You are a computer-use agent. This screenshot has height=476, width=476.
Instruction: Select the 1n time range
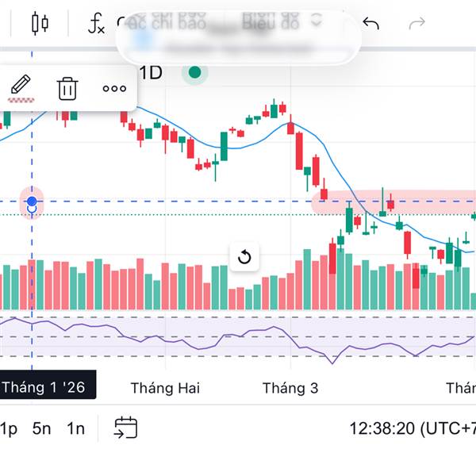tap(75, 428)
